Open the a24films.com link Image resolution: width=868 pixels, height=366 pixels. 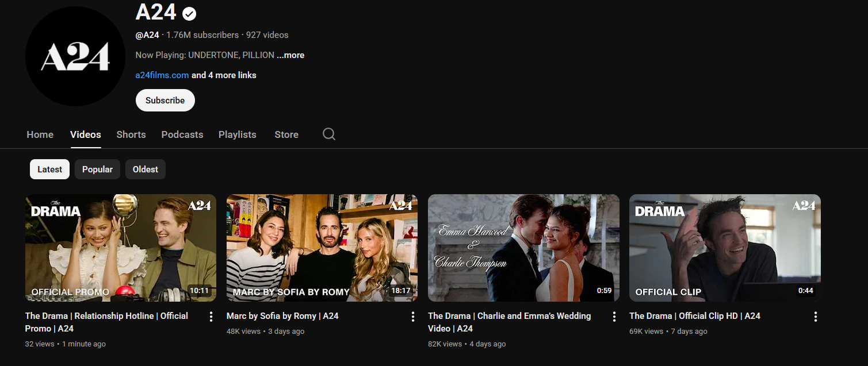[162, 75]
